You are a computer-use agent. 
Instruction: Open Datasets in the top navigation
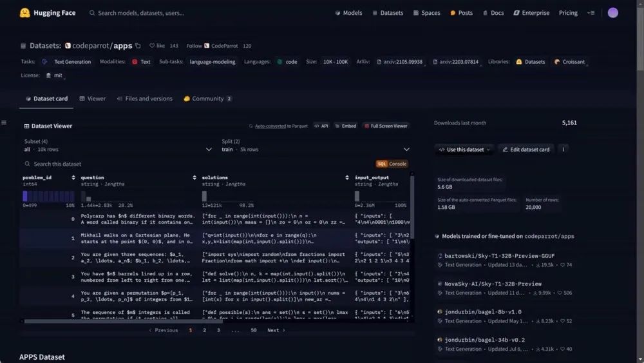pos(388,13)
